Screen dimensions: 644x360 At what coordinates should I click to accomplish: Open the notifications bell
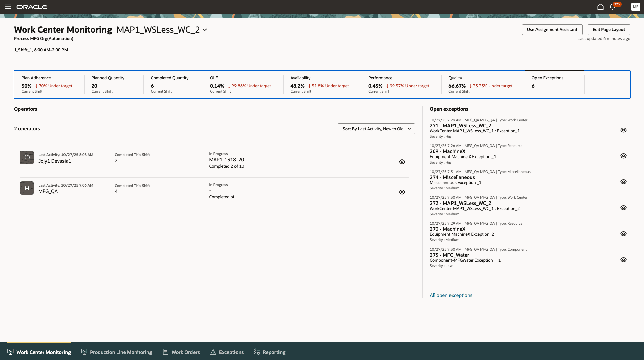coord(613,7)
